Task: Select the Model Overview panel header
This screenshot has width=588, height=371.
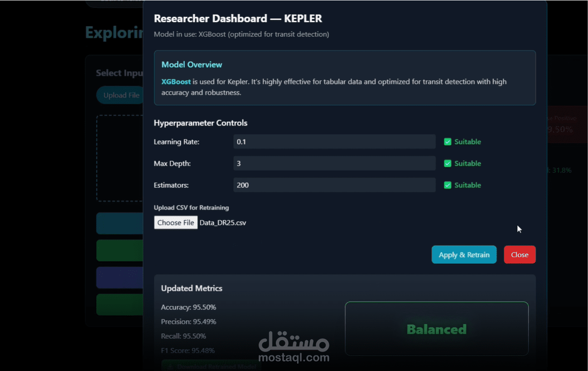Action: [192, 64]
